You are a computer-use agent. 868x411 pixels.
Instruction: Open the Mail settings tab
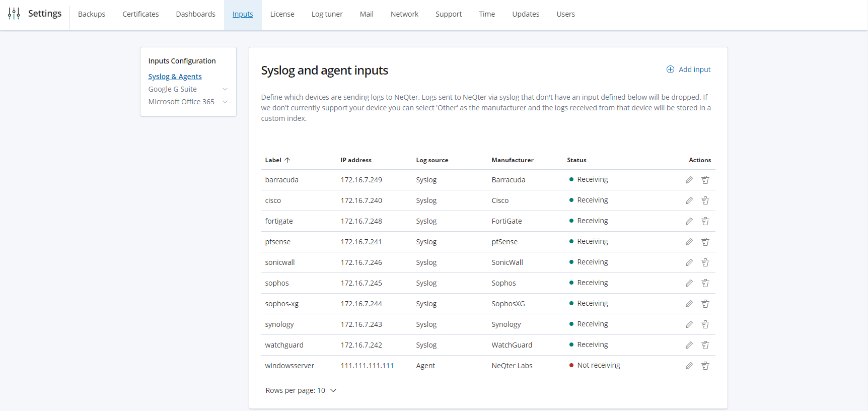pos(367,14)
